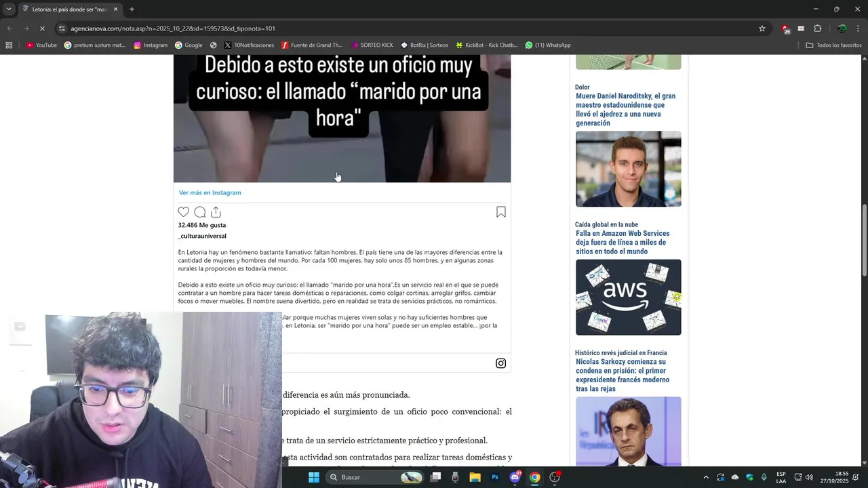Open the KickBot bookmark
Screen dimensions: 868x488
487,45
